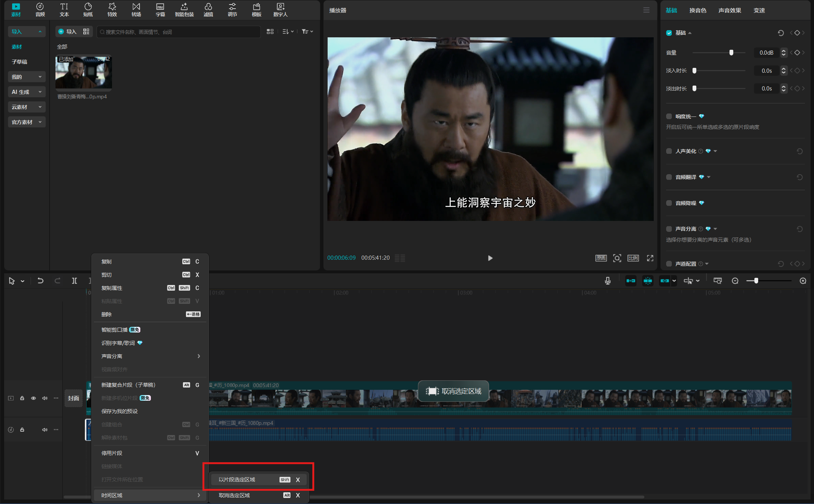
Task: Reset the 基础 section with reset icon
Action: [x=781, y=33]
